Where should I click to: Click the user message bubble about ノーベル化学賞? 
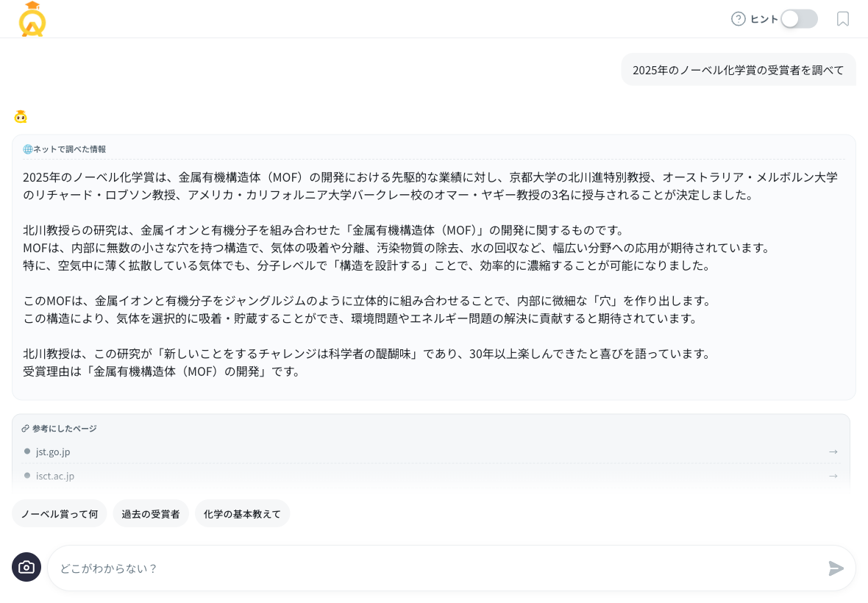coord(738,70)
